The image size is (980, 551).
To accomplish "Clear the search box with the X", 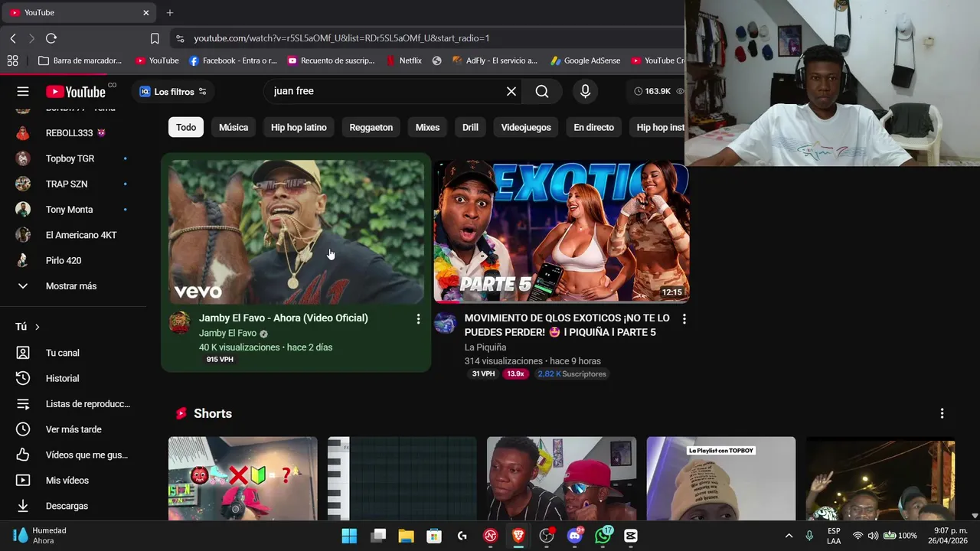I will 511,91.
